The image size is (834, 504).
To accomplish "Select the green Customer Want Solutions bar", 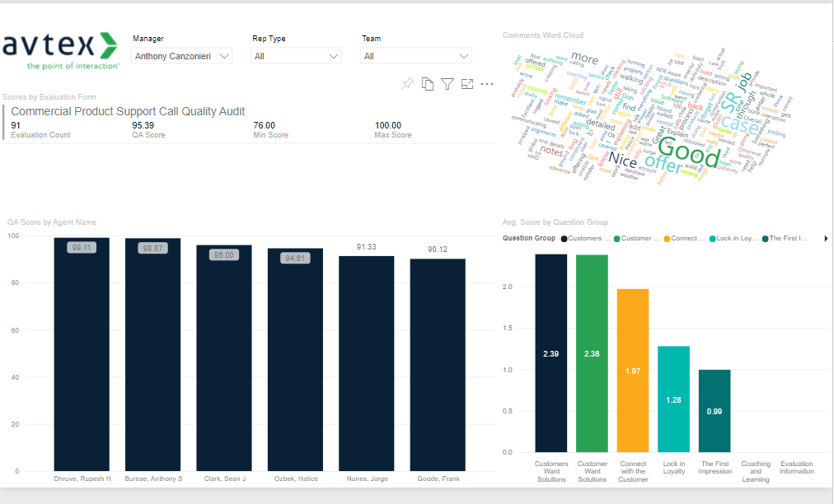I will 592,353.
